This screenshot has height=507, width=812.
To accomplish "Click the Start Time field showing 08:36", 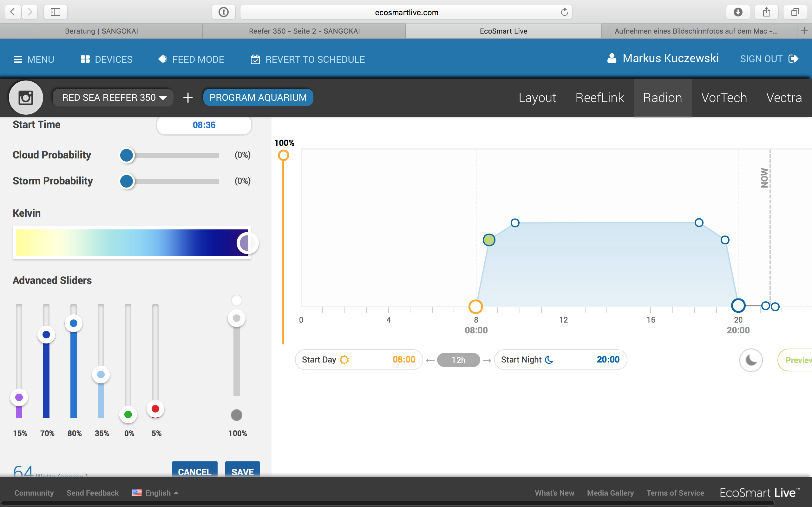I will (x=204, y=125).
